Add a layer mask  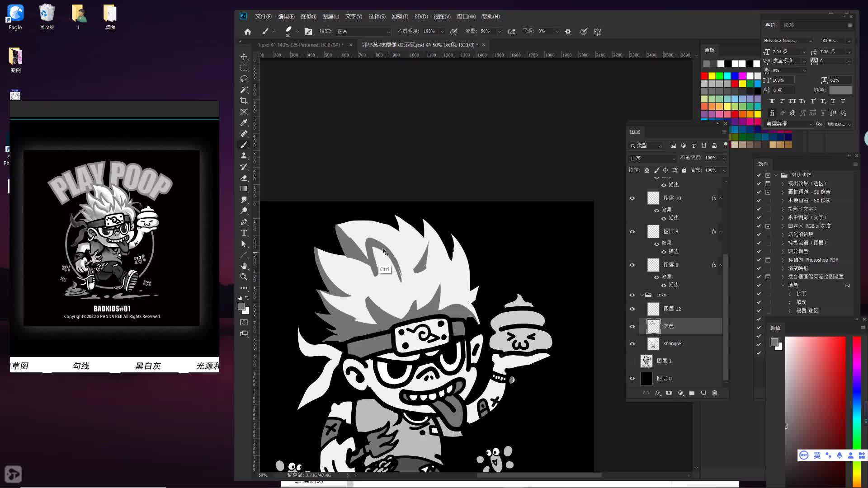669,393
